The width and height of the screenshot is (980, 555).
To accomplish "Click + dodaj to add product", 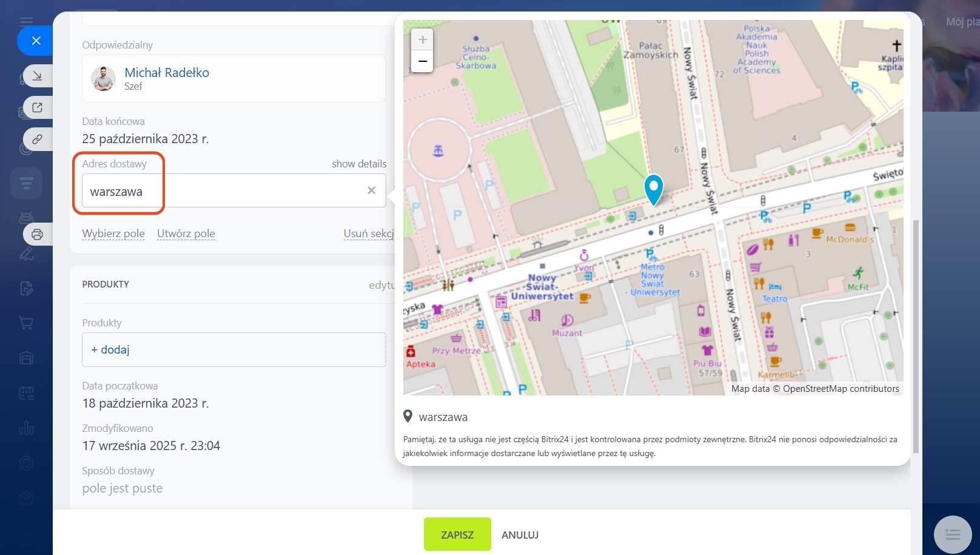I will tap(110, 349).
